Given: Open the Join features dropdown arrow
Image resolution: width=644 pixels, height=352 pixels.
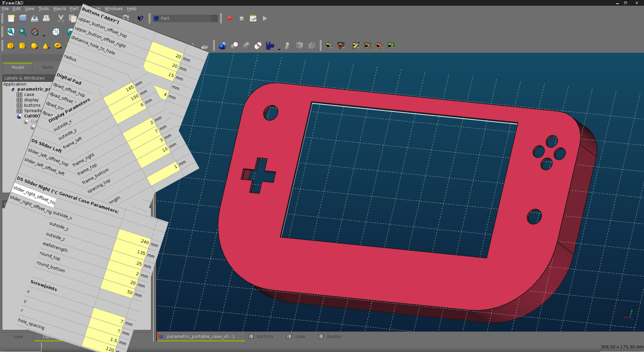Looking at the screenshot, I should [279, 49].
